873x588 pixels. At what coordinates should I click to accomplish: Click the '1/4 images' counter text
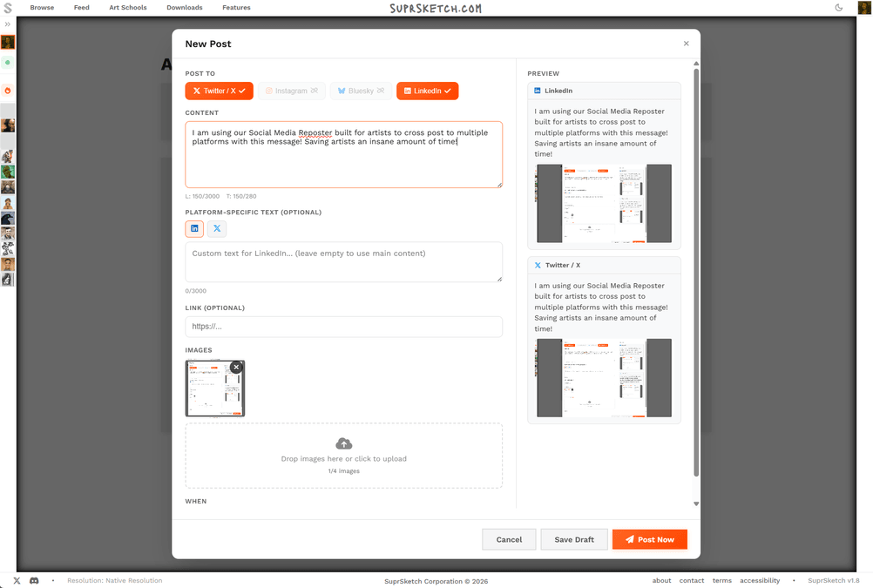click(344, 471)
